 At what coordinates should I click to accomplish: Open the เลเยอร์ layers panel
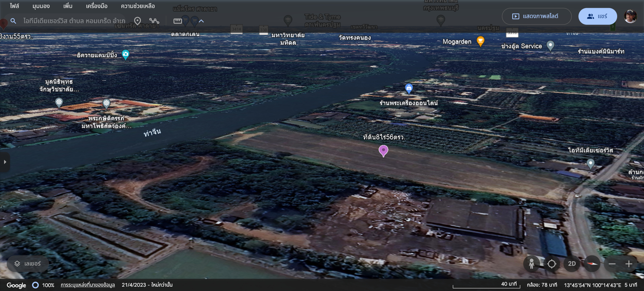pyautogui.click(x=28, y=264)
